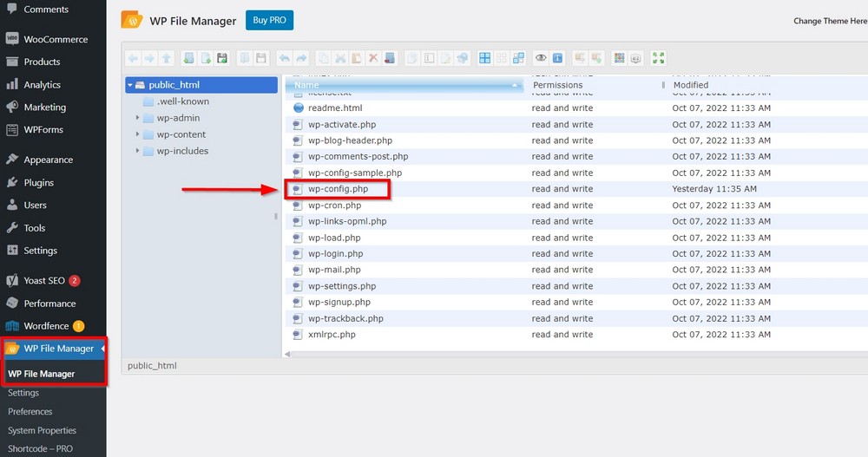Open System Properties submenu link
Viewport: 868px width, 457px height.
click(42, 430)
